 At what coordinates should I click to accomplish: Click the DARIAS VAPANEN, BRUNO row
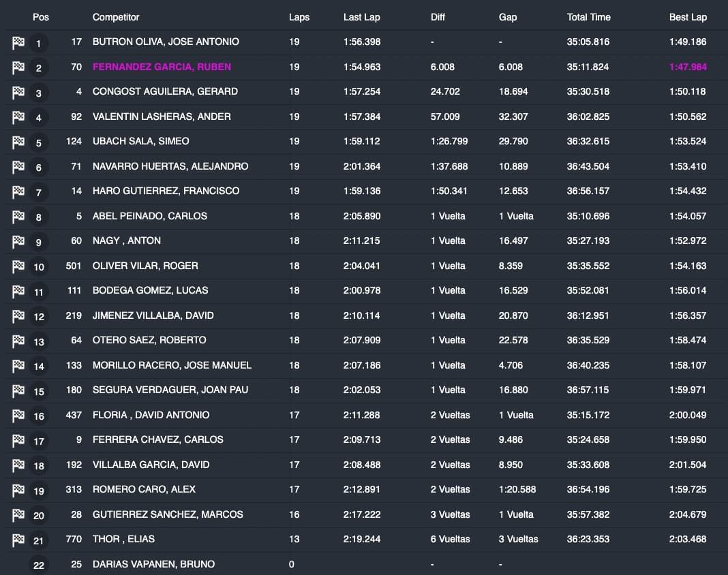coord(153,564)
